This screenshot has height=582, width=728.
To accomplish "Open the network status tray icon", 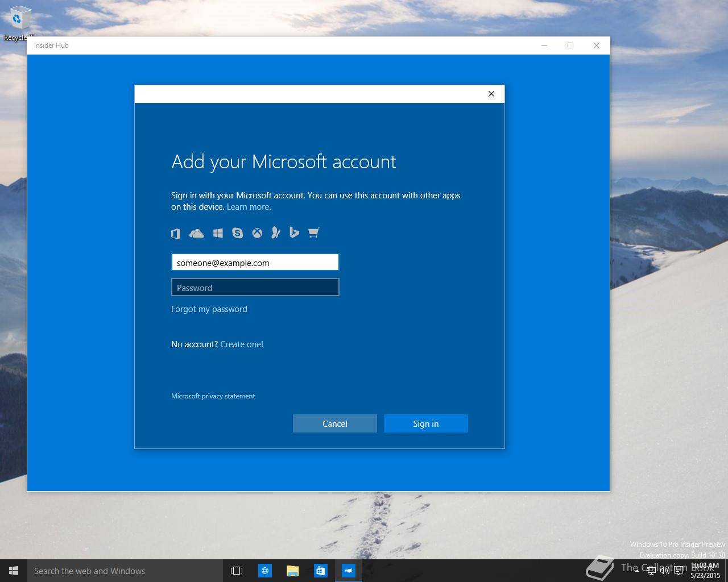I will [x=651, y=571].
